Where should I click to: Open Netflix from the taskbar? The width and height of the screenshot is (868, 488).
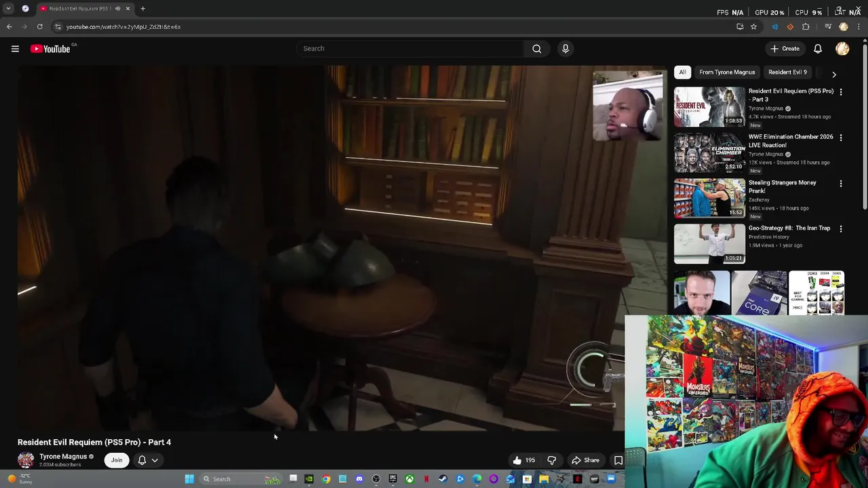[x=426, y=479]
